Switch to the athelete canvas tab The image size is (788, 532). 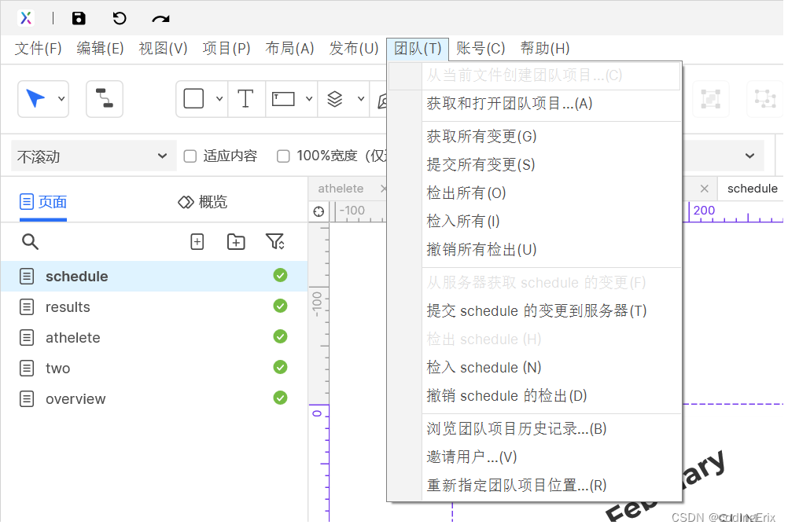point(341,189)
